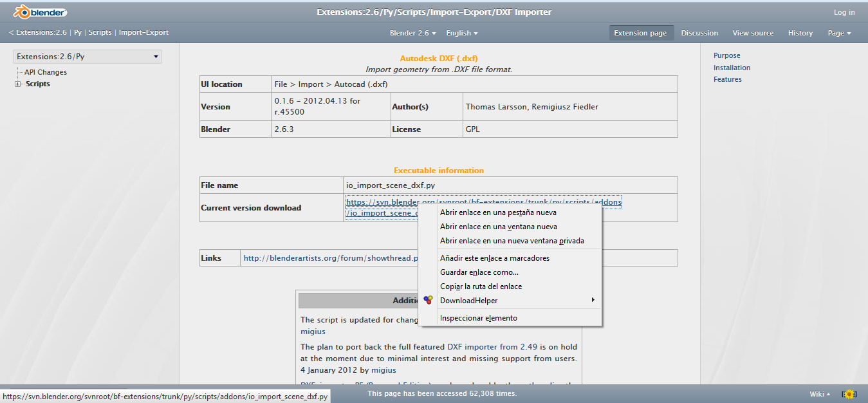Open DXF importer from 2.49 link
Image resolution: width=868 pixels, height=403 pixels.
[x=493, y=346]
